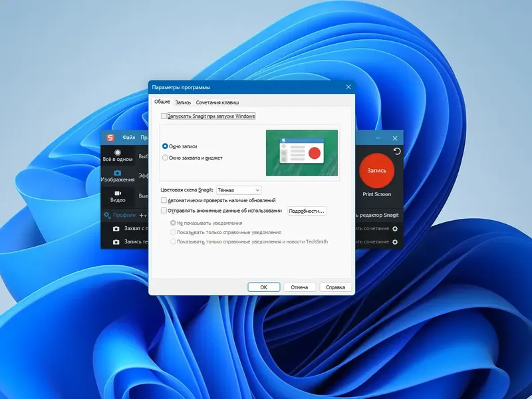Select the Видео capture mode icon

click(x=118, y=193)
